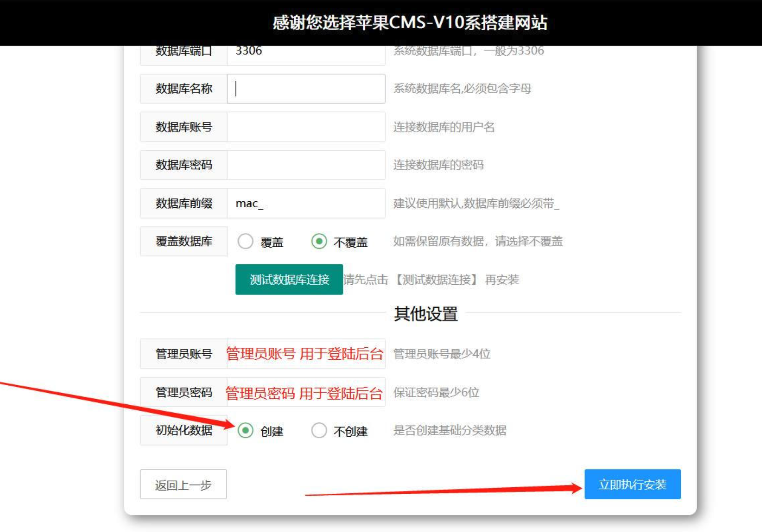Click the 数据库密码 input field
Viewport: 762px width, 532px height.
pyautogui.click(x=305, y=165)
